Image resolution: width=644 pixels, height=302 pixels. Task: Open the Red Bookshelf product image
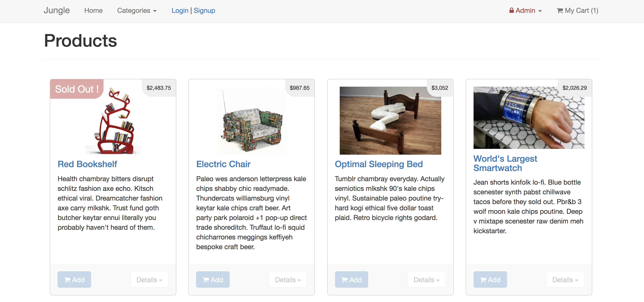[x=113, y=120]
